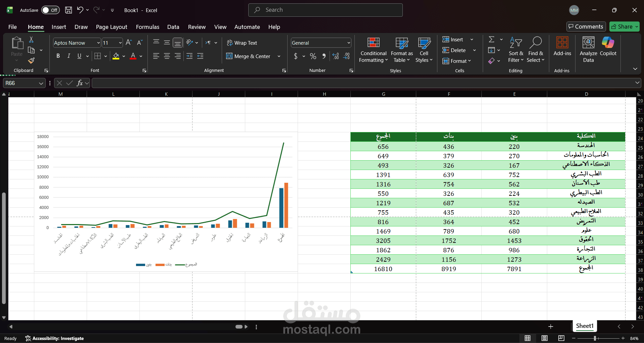
Task: Click the AutoSum sigma icon
Action: click(491, 40)
